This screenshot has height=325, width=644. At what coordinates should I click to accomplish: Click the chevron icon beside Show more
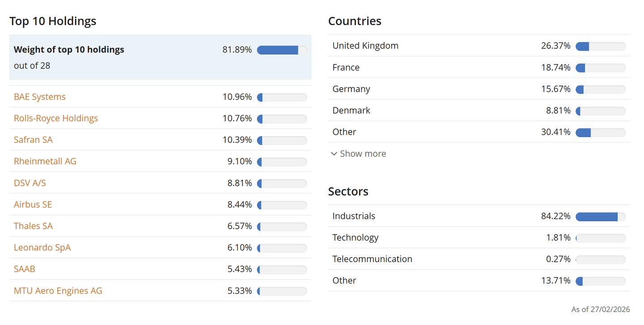[x=334, y=154]
